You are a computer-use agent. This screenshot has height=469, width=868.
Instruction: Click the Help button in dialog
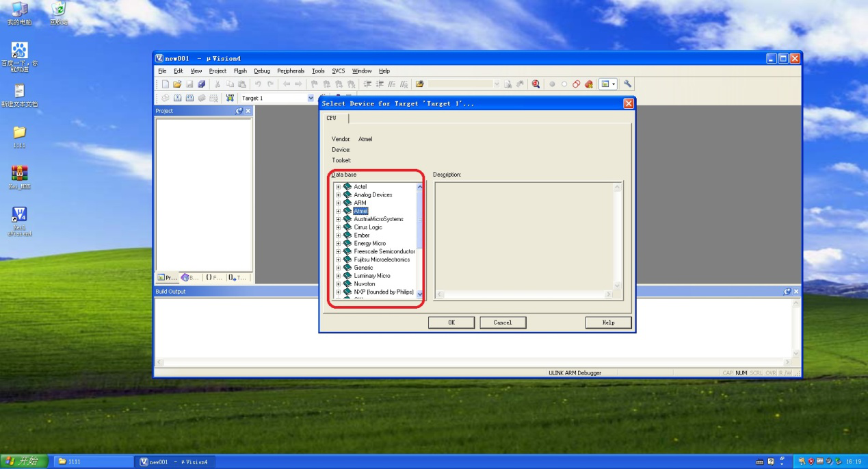tap(608, 322)
